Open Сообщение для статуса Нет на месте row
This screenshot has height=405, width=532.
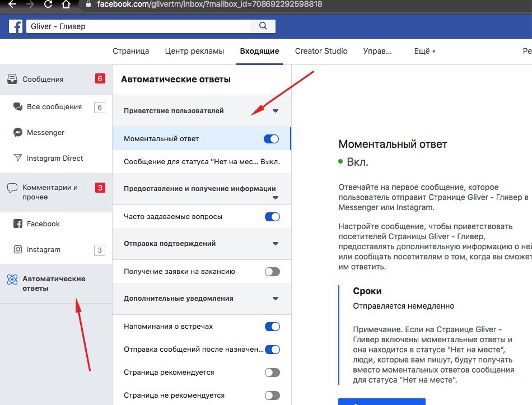(x=202, y=161)
